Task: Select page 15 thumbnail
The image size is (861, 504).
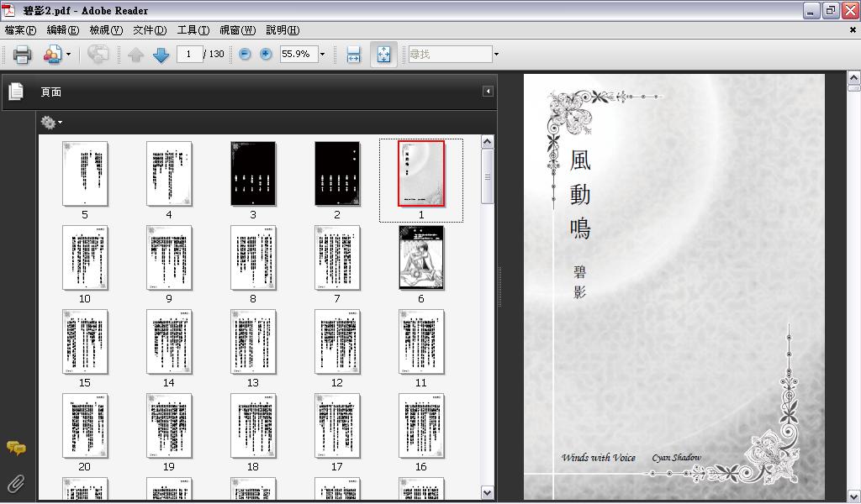Action: [85, 342]
